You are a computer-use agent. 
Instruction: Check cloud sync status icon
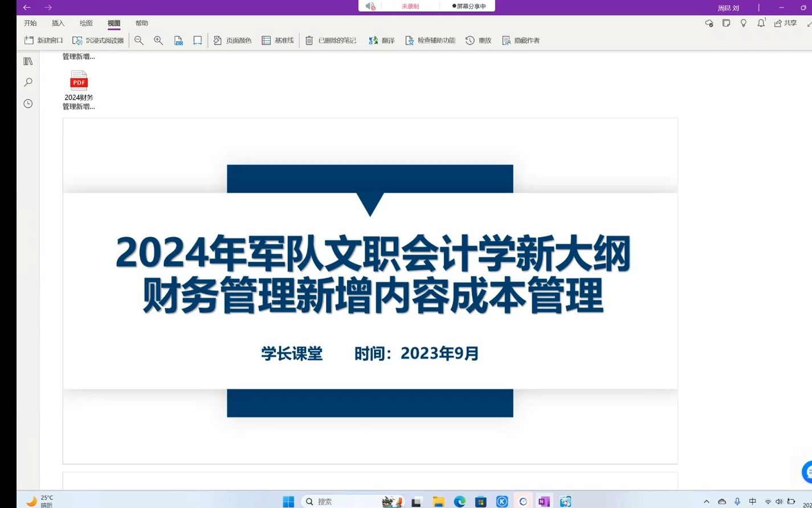coord(709,23)
